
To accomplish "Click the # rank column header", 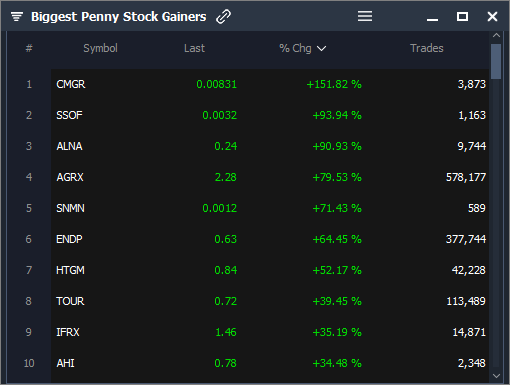I will click(29, 48).
